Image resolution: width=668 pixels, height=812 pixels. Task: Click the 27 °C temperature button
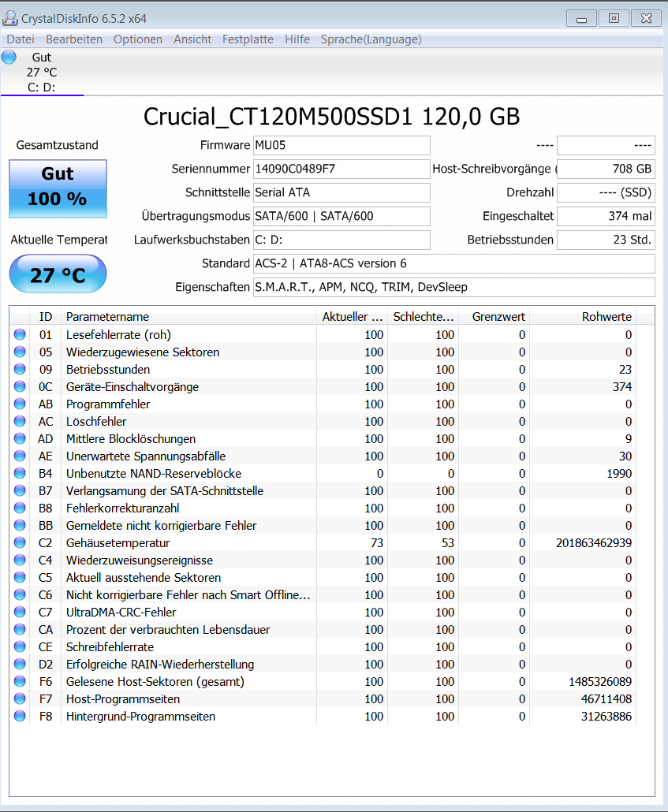coord(58,274)
